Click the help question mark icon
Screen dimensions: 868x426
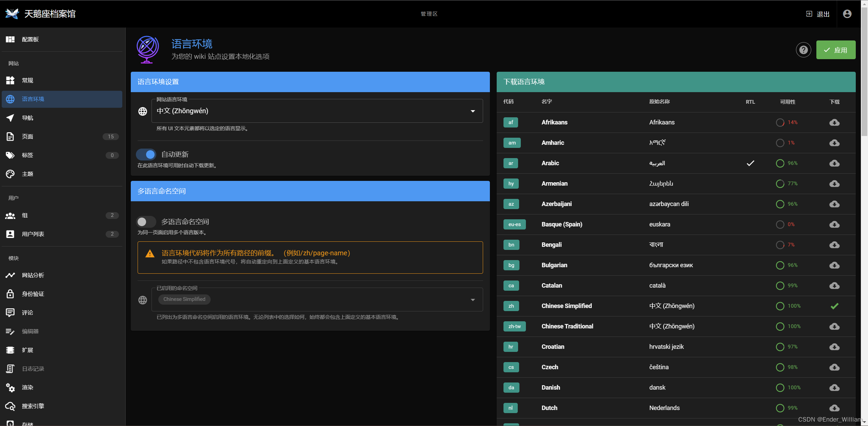click(x=803, y=50)
